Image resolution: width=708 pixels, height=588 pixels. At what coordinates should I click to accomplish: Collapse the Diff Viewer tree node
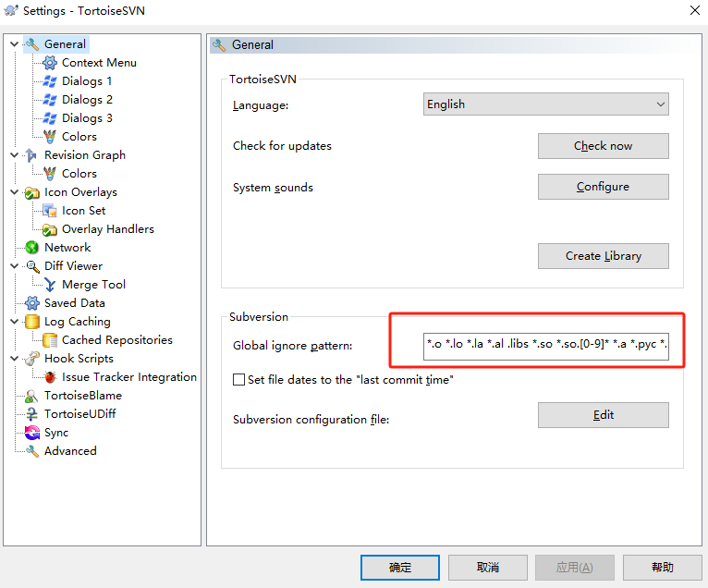click(x=15, y=266)
